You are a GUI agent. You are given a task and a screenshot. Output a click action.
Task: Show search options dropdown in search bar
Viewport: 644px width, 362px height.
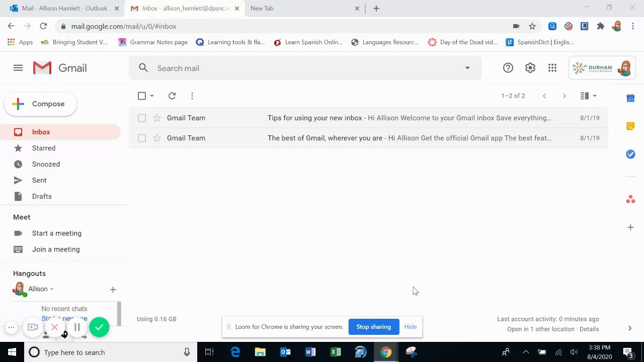[467, 68]
